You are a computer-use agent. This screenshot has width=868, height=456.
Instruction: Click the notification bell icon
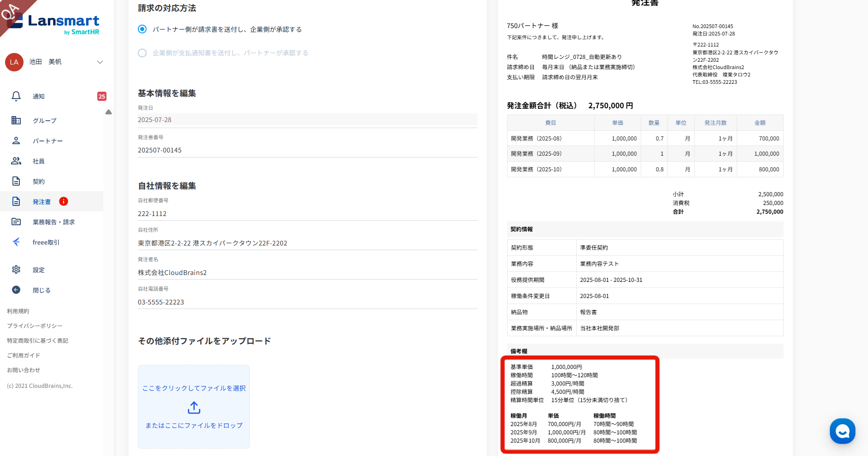pyautogui.click(x=16, y=96)
